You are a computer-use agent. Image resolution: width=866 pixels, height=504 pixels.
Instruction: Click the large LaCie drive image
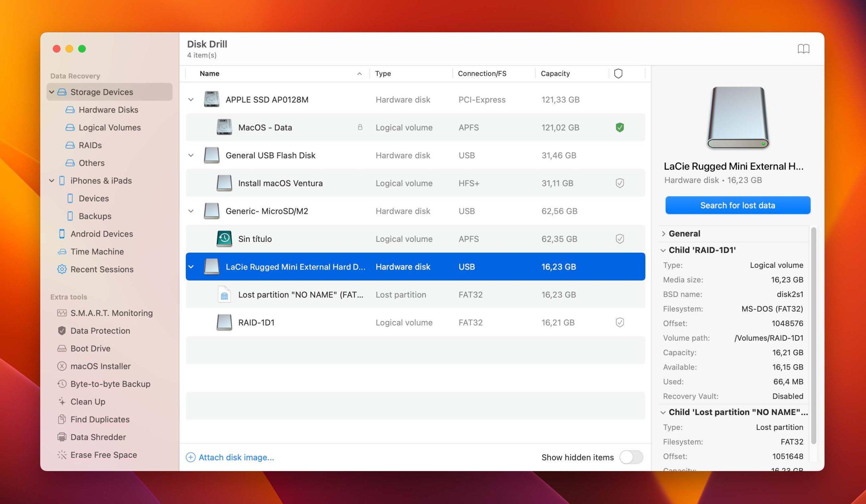737,117
